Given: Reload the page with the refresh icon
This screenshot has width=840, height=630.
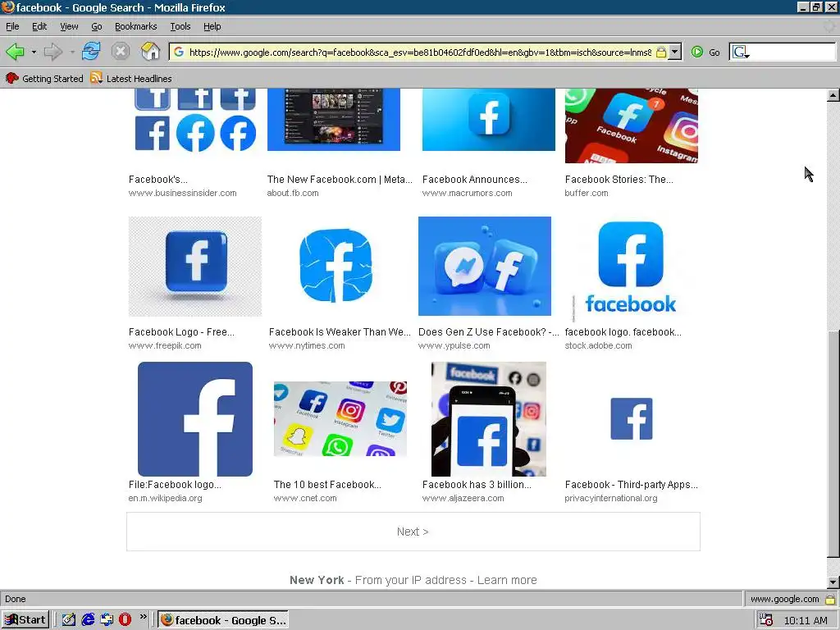Looking at the screenshot, I should pyautogui.click(x=91, y=52).
